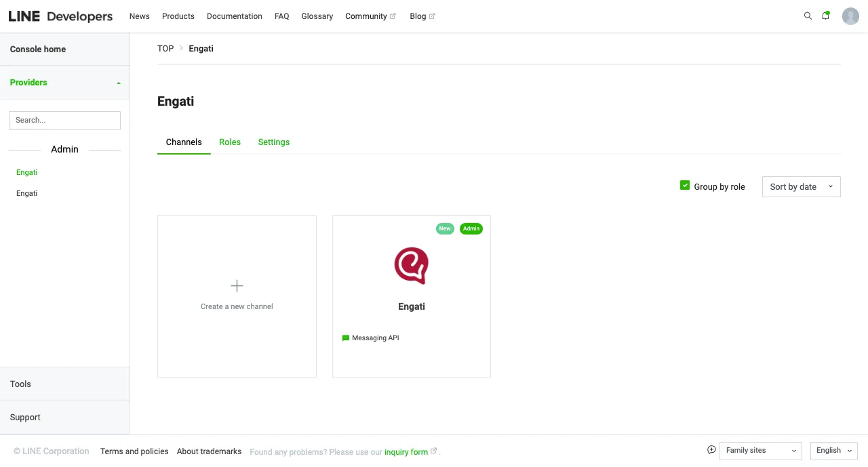Viewport: 868px width, 467px height.
Task: Click Engati in the breadcrumb
Action: (x=201, y=49)
